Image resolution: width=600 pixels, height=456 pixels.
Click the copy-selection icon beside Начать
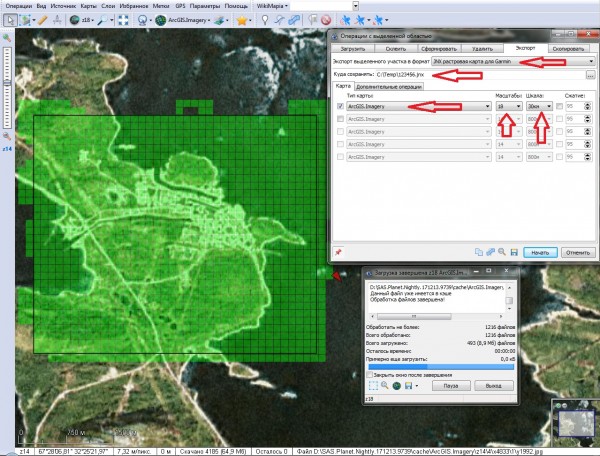click(x=479, y=252)
